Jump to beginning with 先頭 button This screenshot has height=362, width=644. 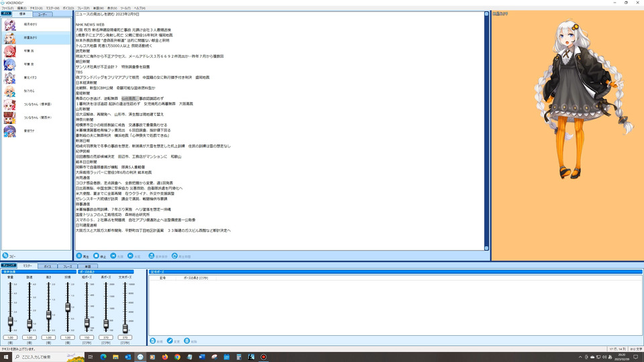click(113, 255)
